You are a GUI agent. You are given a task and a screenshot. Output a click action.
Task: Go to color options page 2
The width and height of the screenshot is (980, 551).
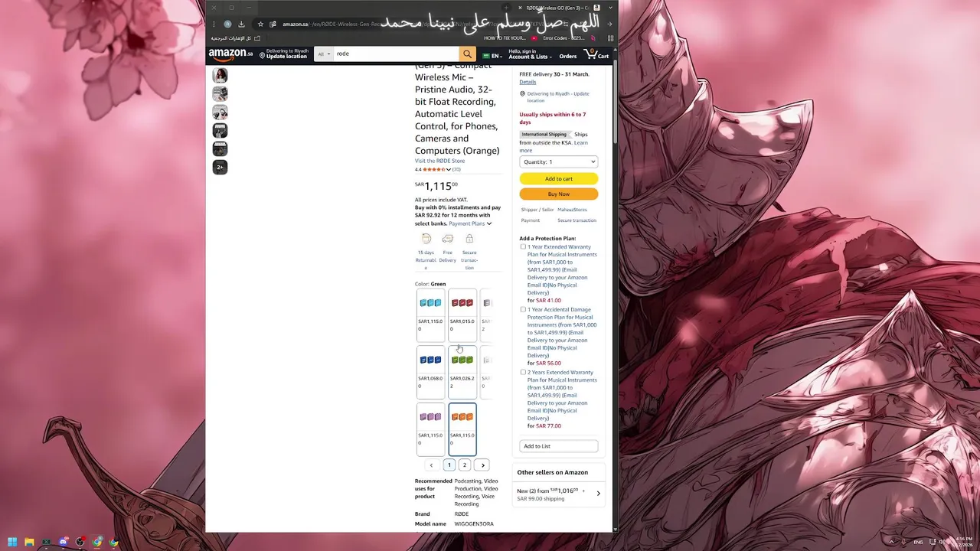pos(464,465)
